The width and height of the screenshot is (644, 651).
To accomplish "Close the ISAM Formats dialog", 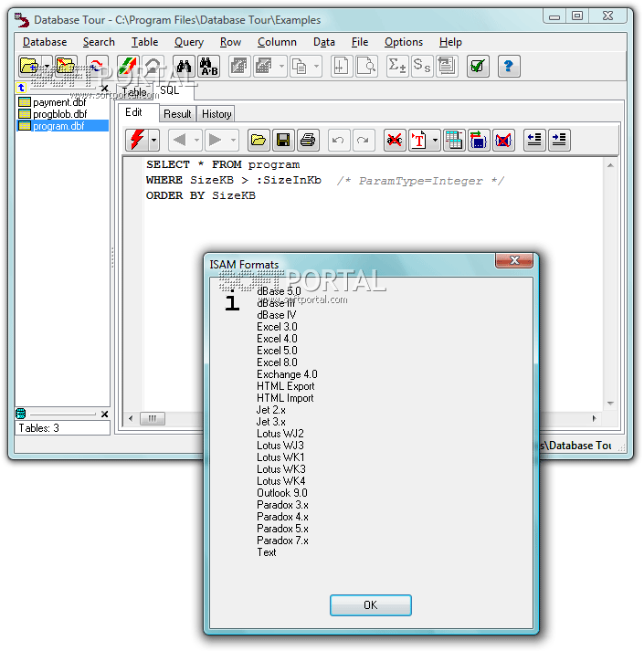I will coord(514,260).
